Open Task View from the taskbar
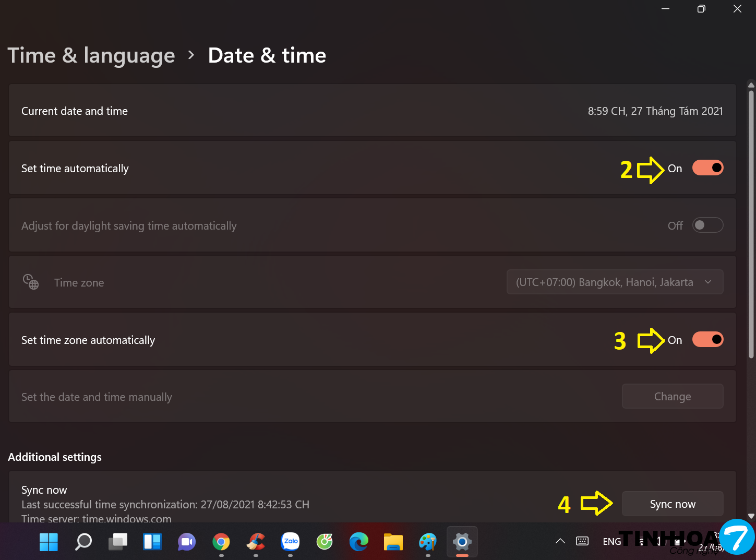This screenshot has height=560, width=756. coord(118,542)
